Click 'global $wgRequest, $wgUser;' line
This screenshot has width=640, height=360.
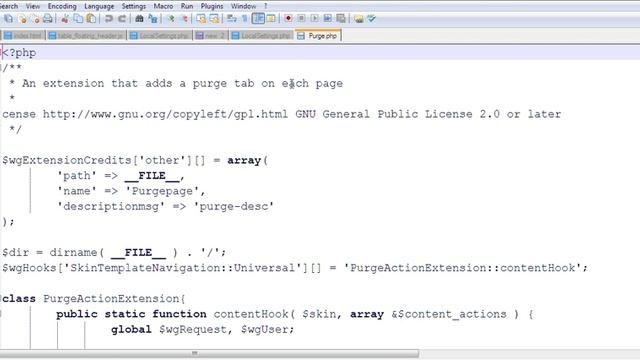pyautogui.click(x=202, y=330)
